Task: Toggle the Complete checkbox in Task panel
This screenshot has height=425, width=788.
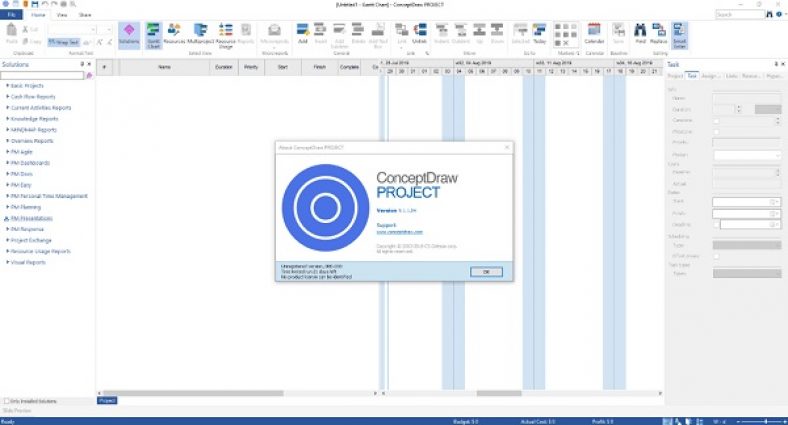Action: click(717, 121)
